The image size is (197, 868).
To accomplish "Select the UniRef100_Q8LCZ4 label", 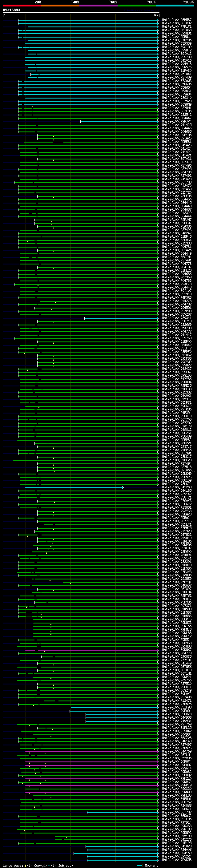I will pos(176,484).
